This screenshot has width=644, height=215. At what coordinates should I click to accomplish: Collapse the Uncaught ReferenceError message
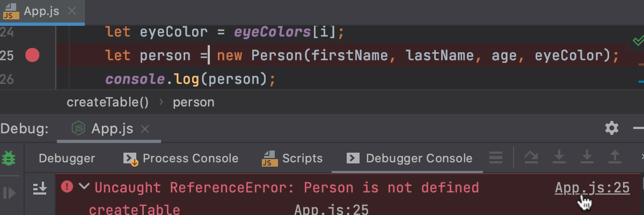tap(84, 187)
